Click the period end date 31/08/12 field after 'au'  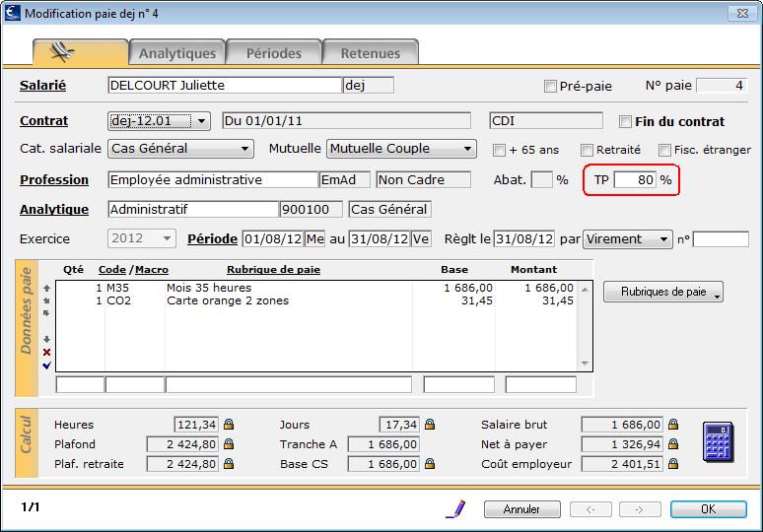(x=380, y=238)
